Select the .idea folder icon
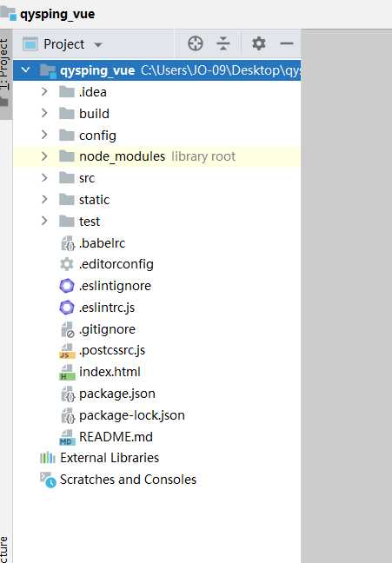The image size is (392, 563). 67,92
